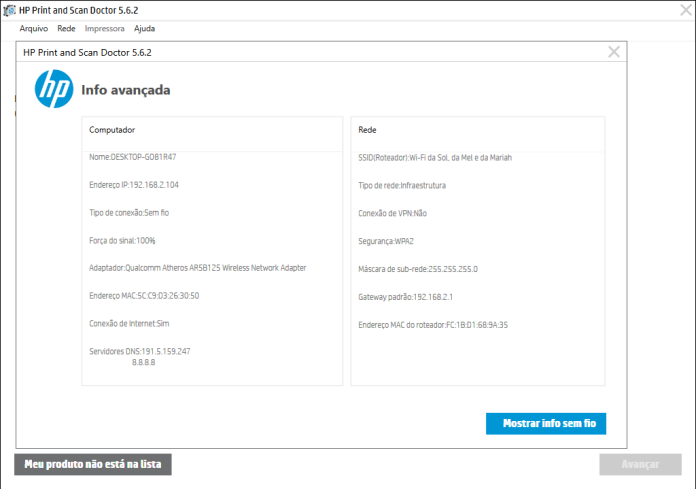Click Meu produto não está na lista
This screenshot has height=489, width=696.
pyautogui.click(x=93, y=464)
